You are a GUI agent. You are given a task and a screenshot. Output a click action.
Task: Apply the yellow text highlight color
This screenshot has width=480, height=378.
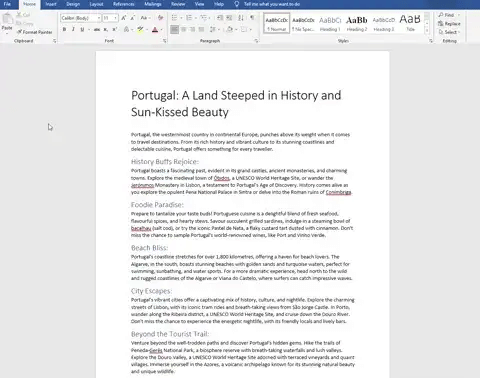[x=140, y=30]
